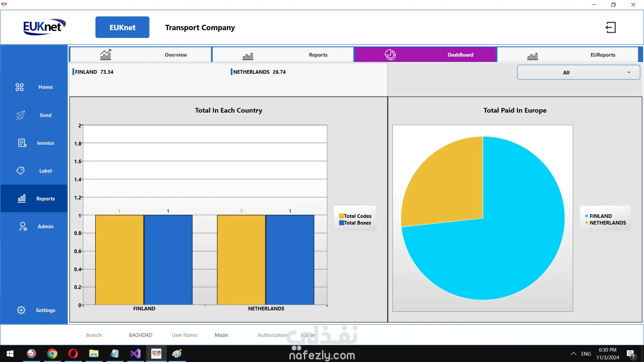The height and width of the screenshot is (362, 644).
Task: Click the Send paper plane icon
Action: pyautogui.click(x=20, y=115)
